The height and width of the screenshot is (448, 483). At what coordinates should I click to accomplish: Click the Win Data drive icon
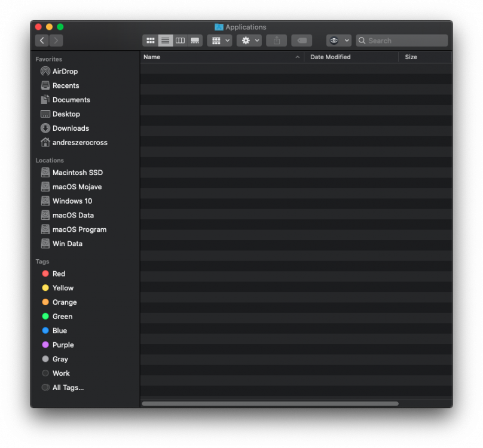[45, 244]
